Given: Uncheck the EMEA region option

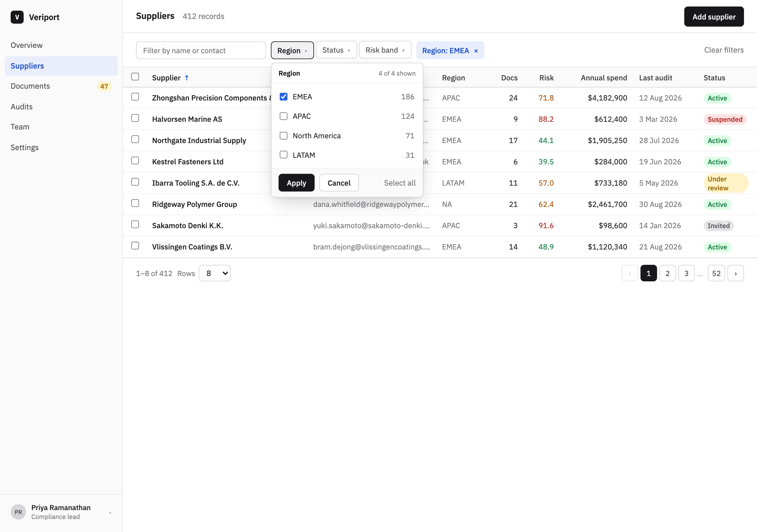Looking at the screenshot, I should pos(284,97).
